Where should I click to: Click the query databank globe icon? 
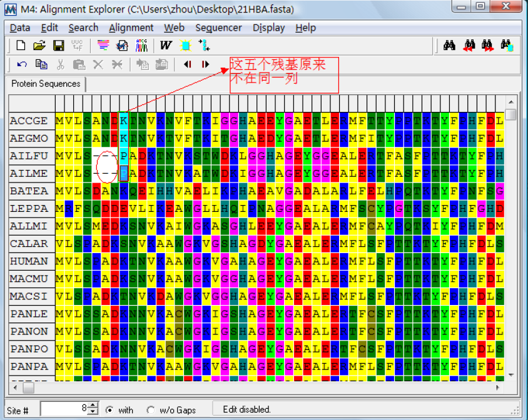tap(122, 45)
